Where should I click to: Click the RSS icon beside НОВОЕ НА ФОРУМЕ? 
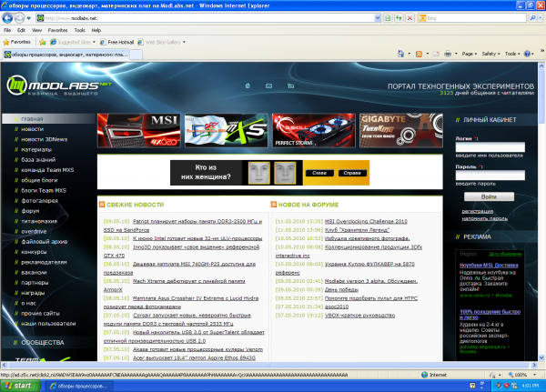pos(274,205)
